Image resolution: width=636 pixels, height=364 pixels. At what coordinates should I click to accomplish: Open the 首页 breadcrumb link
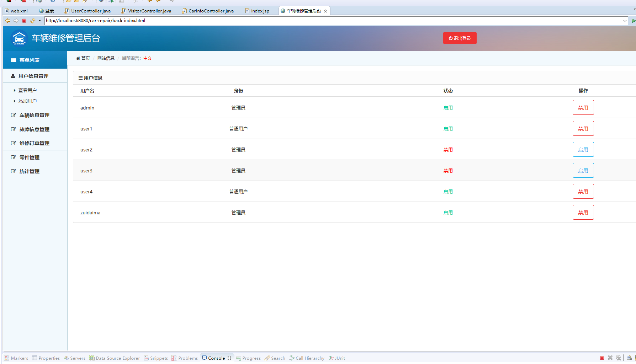point(85,58)
